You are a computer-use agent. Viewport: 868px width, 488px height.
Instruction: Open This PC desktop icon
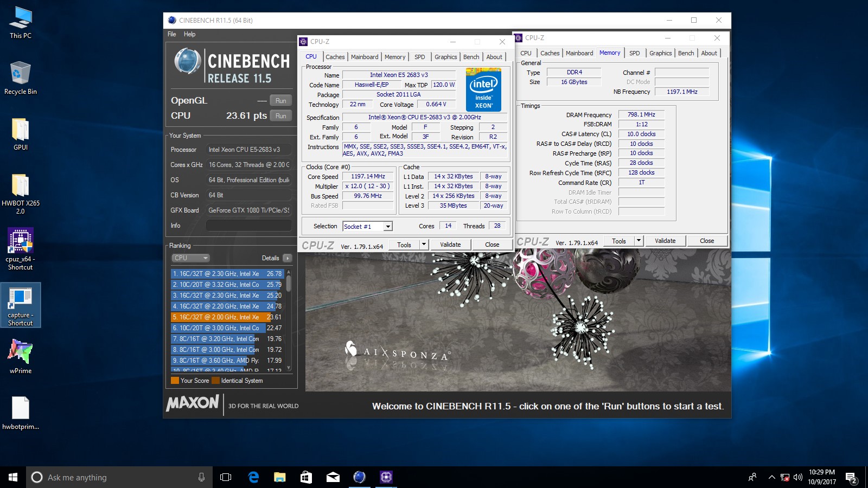click(21, 23)
